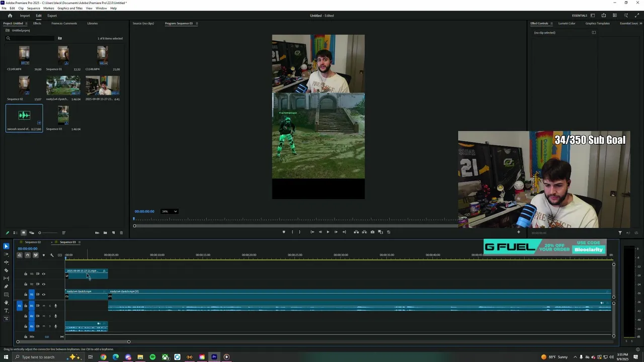This screenshot has height=362, width=644.
Task: Select the swoosh sound effect thumbnail
Action: click(24, 116)
